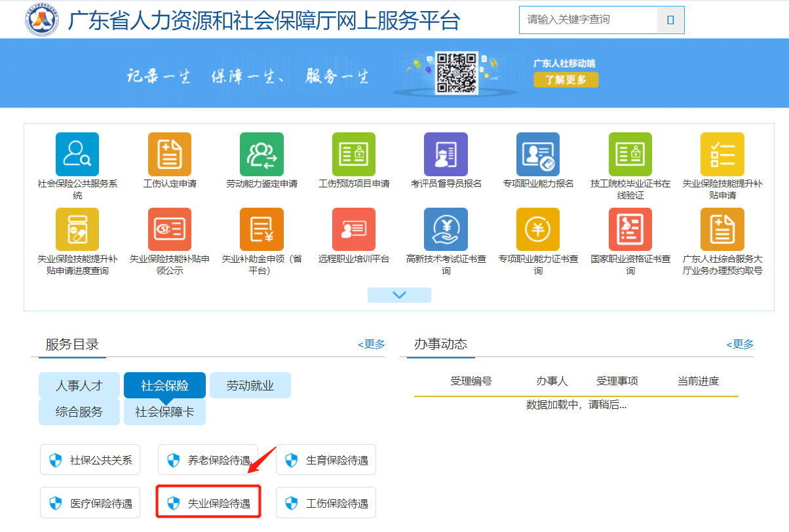Click the 工伤认定申请 icon
This screenshot has width=789, height=532.
170,155
